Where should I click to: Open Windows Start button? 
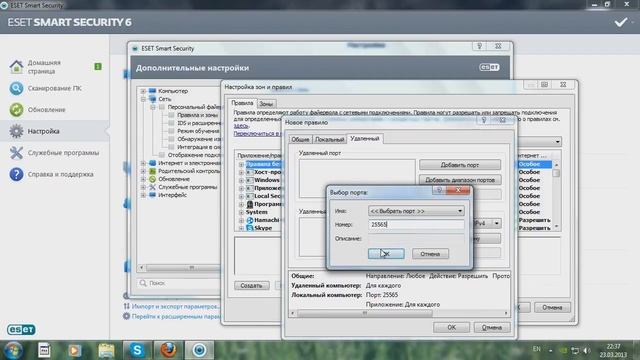point(13,350)
